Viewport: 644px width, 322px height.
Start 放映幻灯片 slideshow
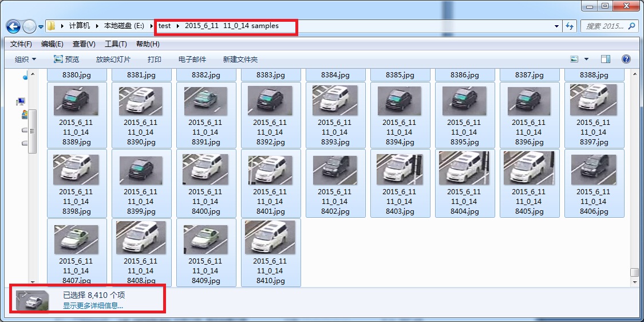113,60
